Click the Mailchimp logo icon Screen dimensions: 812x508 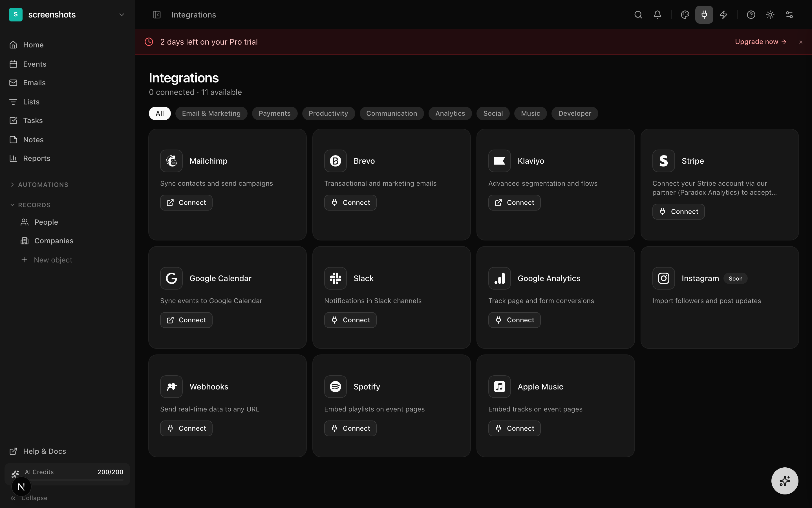(x=171, y=161)
